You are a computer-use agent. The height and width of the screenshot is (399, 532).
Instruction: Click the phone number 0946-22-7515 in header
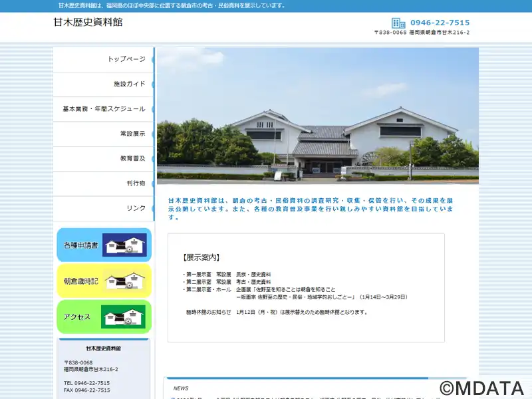(440, 23)
